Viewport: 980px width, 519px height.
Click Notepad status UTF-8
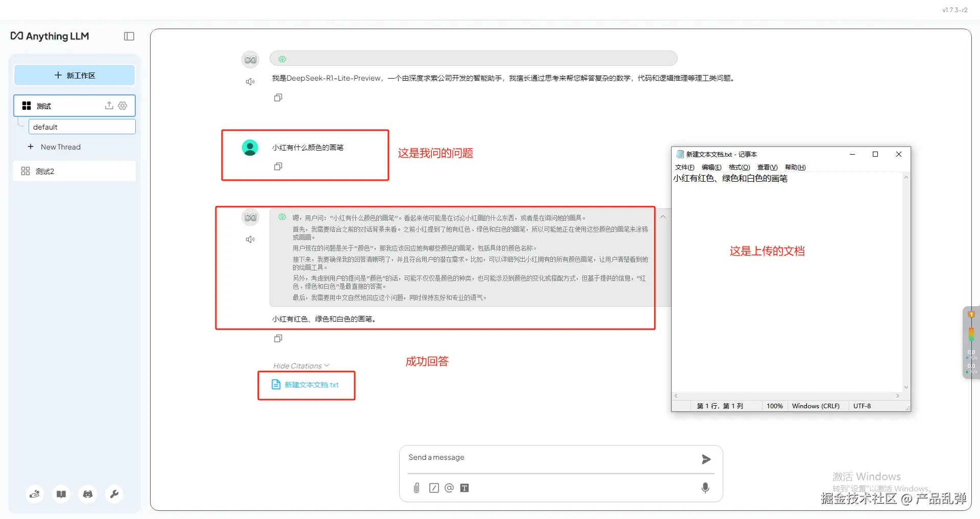[x=862, y=406]
